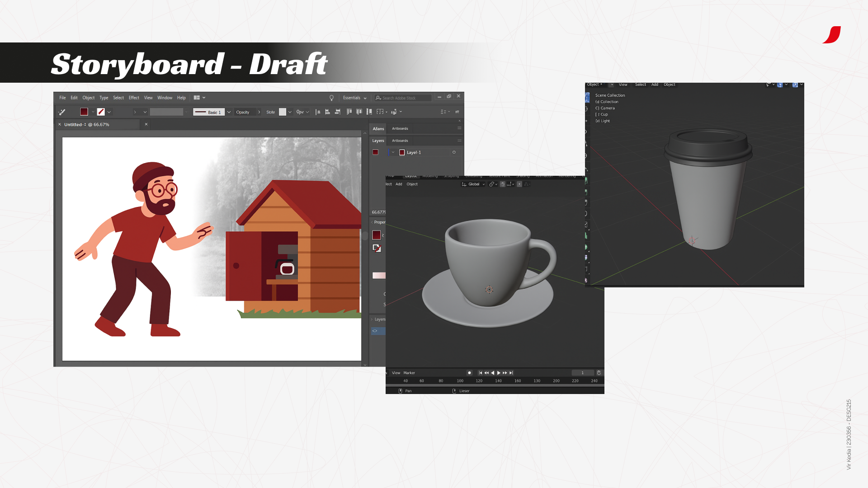Screen dimensions: 868x488
Task: Click the vertical align top icon
Action: coord(349,112)
